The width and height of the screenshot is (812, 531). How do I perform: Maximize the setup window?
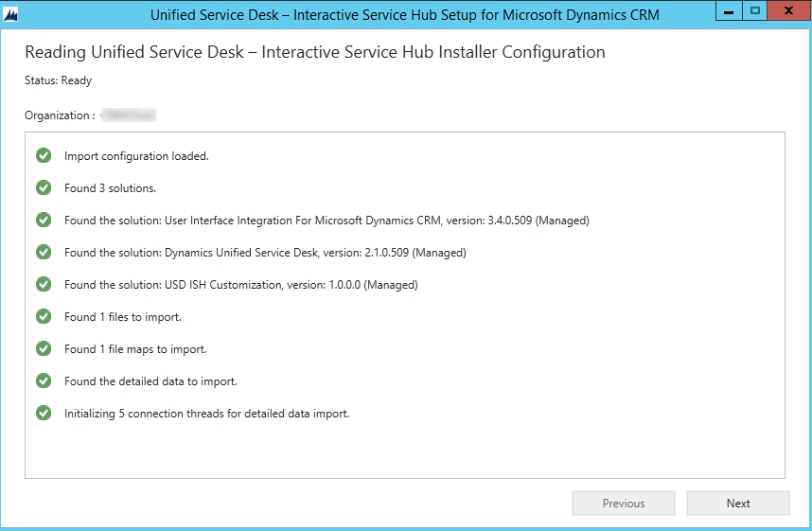[754, 12]
